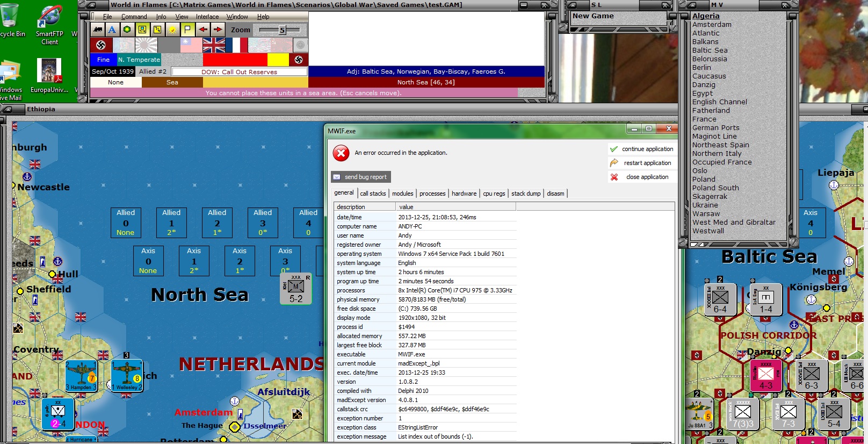Open the Window menu
868x444 pixels.
click(237, 17)
